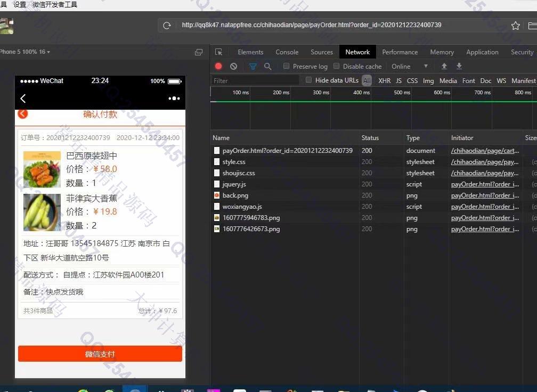
Task: Open the Performance tab
Action: tap(400, 52)
